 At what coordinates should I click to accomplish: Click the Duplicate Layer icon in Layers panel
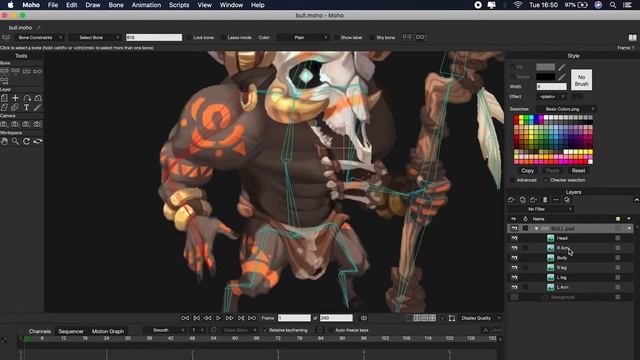click(x=523, y=200)
